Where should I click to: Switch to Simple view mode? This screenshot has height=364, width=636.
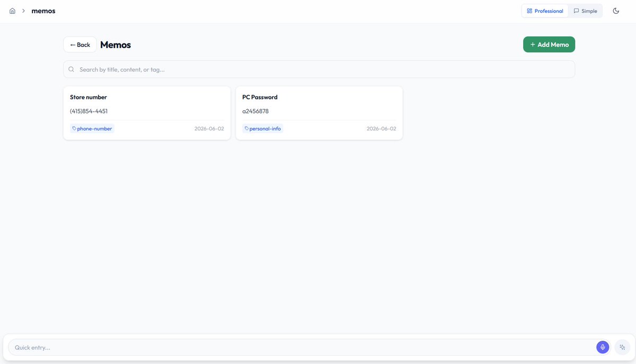[585, 11]
